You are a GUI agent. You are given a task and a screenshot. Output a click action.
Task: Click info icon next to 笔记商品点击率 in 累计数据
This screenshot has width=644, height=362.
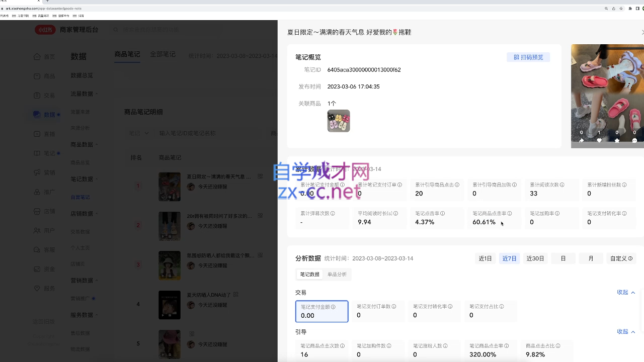click(x=510, y=214)
